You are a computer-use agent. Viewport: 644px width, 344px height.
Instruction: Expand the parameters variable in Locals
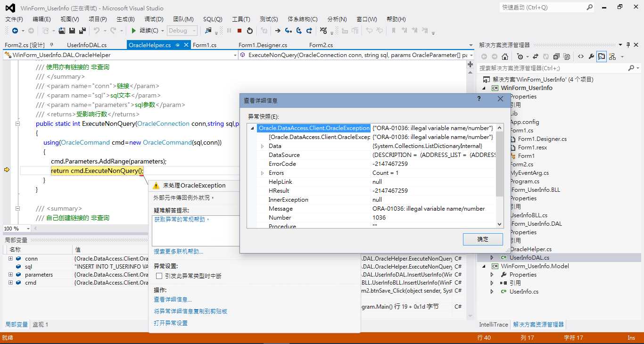point(10,275)
